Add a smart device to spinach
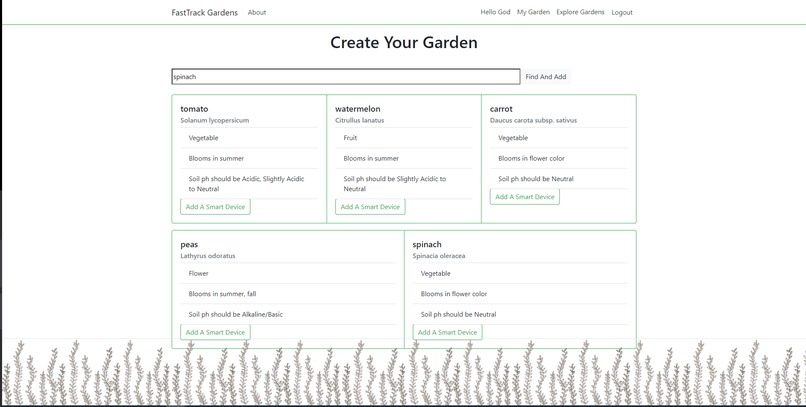Image resolution: width=806 pixels, height=407 pixels. coord(447,332)
